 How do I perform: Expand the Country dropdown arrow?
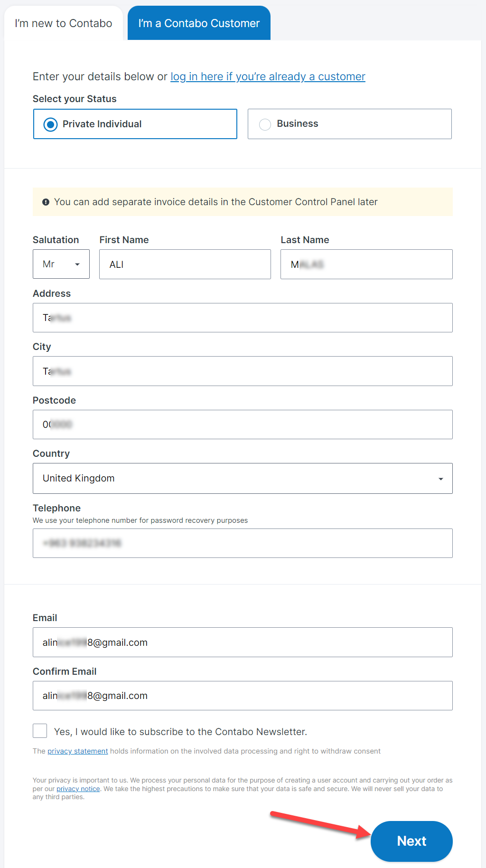click(x=440, y=479)
